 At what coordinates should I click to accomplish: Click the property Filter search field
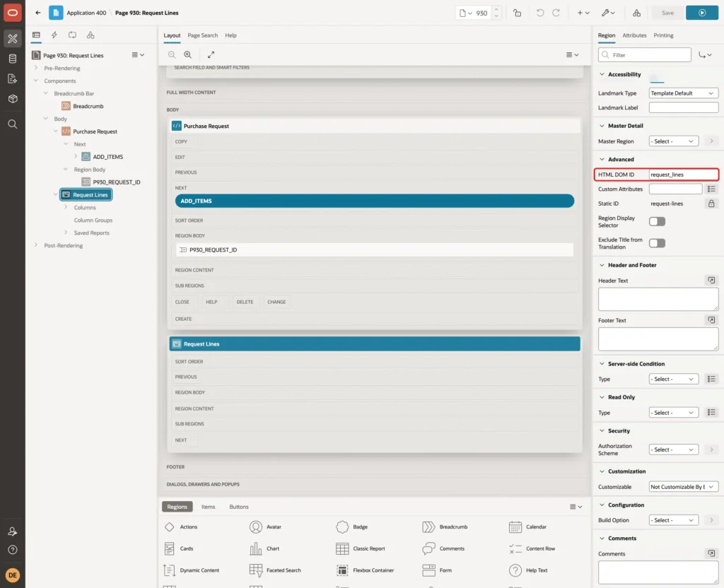pos(644,55)
